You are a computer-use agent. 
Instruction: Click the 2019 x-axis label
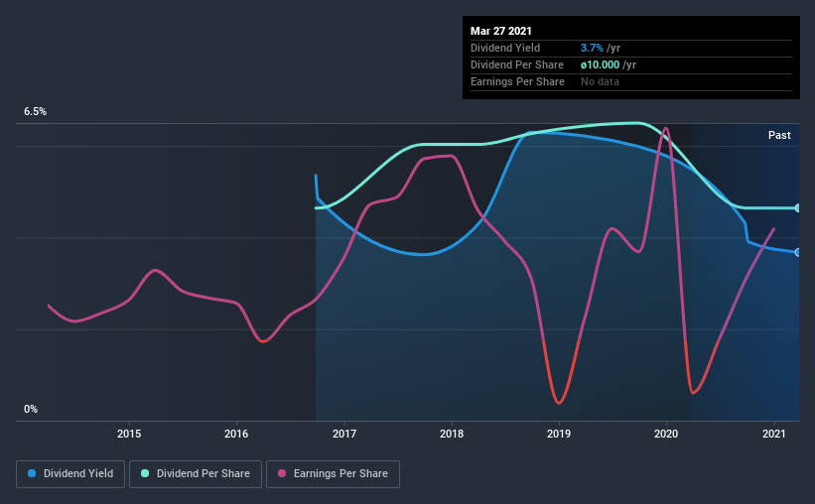tap(559, 434)
